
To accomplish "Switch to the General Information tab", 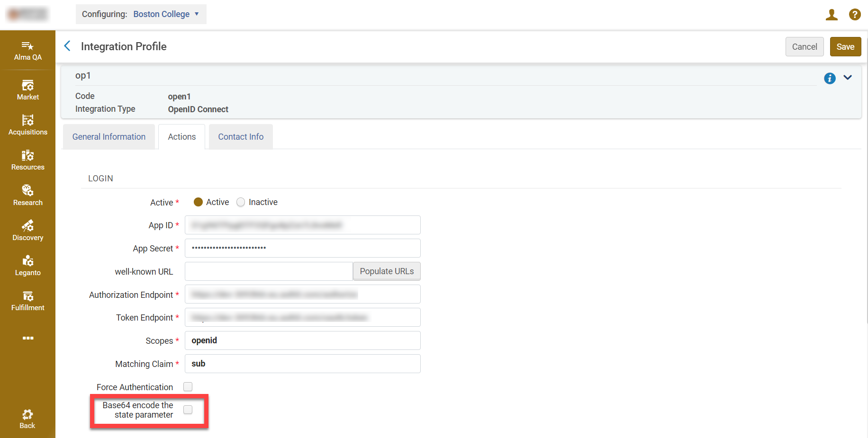I will point(109,137).
